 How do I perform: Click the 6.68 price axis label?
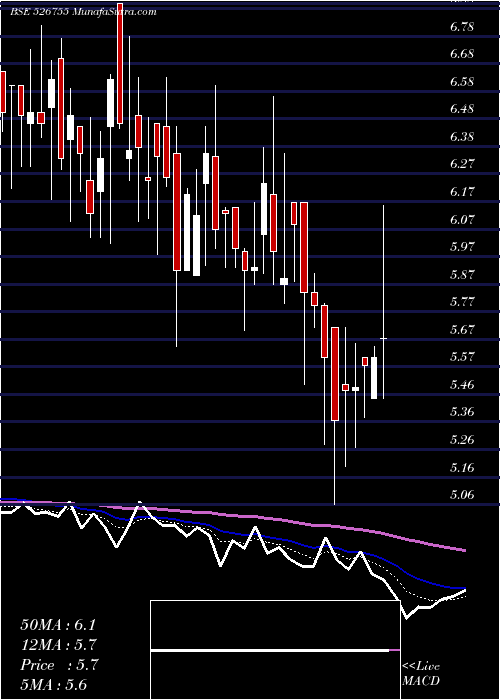tap(462, 54)
